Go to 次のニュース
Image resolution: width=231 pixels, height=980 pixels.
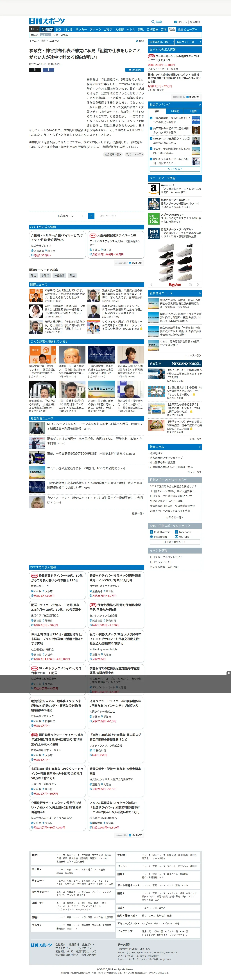point(134,154)
